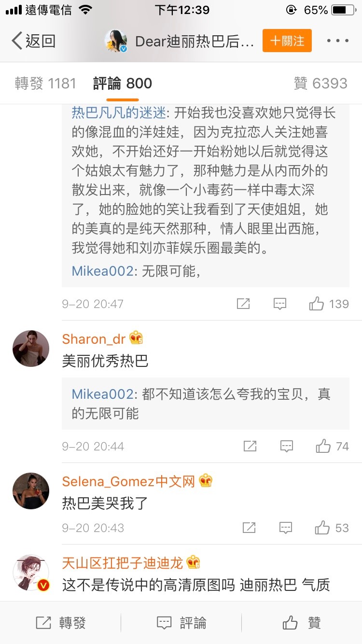362x644 pixels.
Task: Like Selena_Gomez中文网's comment with 53 likes
Action: pos(322,528)
